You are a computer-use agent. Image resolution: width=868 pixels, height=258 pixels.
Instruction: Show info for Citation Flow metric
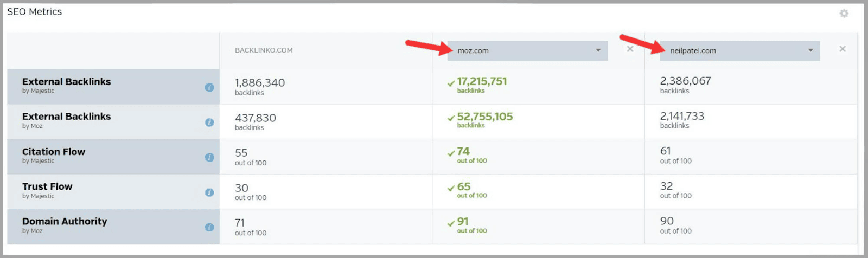coord(209,157)
